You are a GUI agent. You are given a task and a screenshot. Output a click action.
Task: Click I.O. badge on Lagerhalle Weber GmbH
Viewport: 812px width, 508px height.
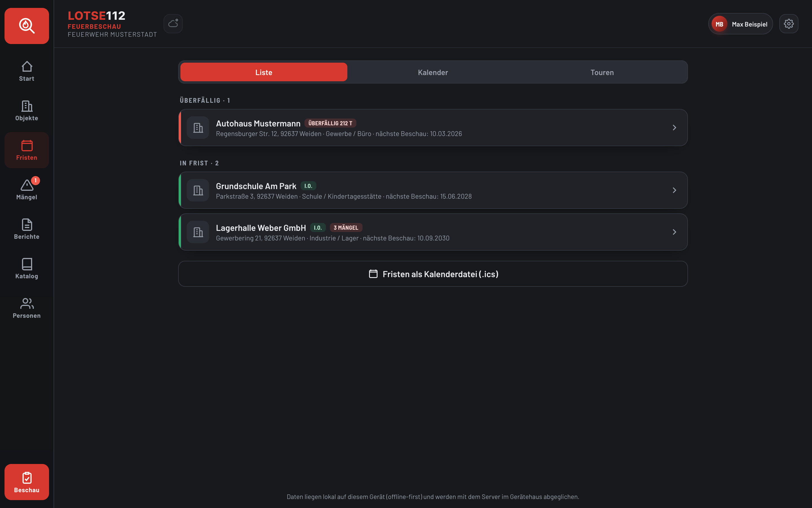318,228
